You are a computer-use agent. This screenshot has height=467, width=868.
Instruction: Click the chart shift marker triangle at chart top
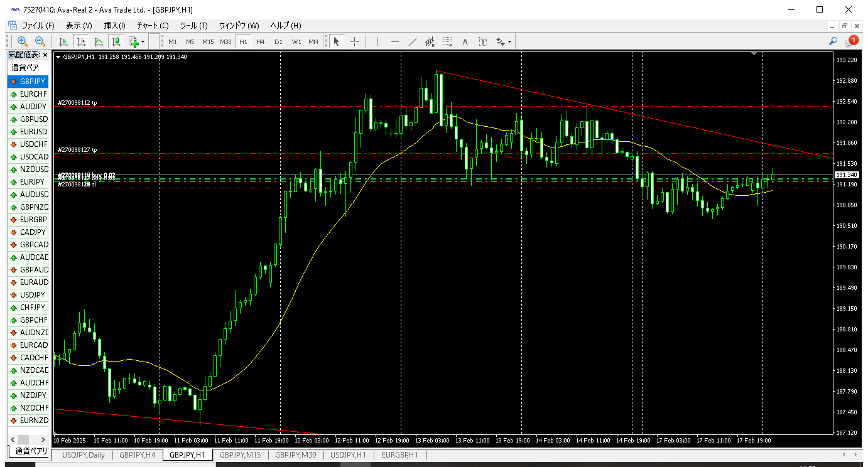tap(754, 54)
